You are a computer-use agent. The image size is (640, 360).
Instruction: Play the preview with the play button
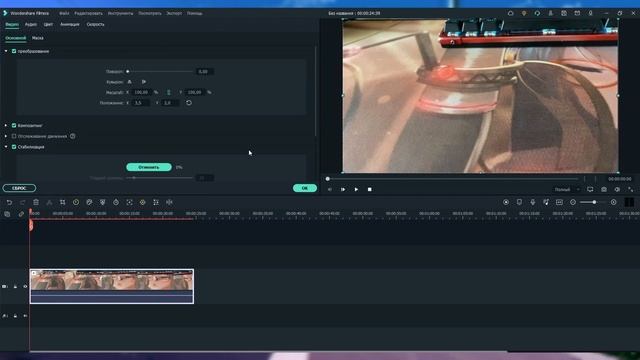pos(356,189)
